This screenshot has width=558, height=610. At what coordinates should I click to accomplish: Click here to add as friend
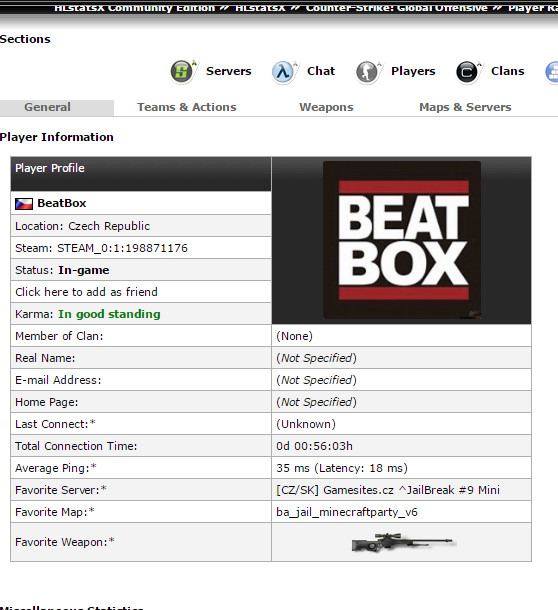pos(86,292)
